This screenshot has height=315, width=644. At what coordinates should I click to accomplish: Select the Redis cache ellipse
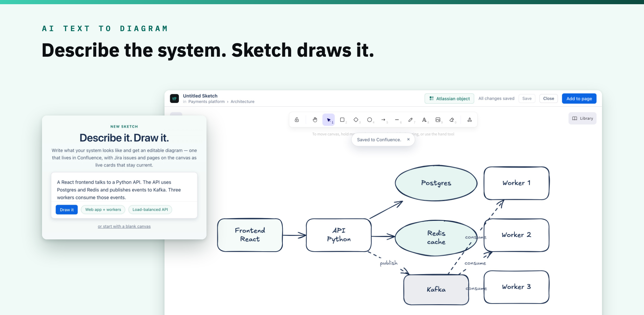436,238
